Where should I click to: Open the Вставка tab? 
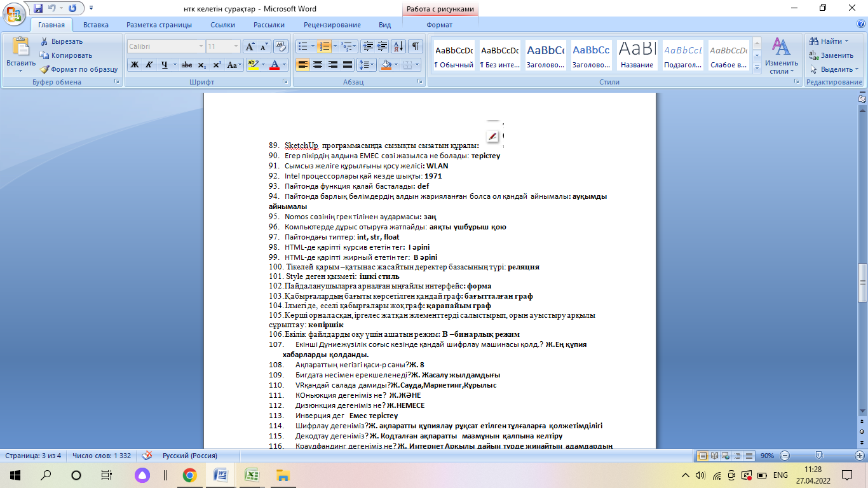(95, 25)
